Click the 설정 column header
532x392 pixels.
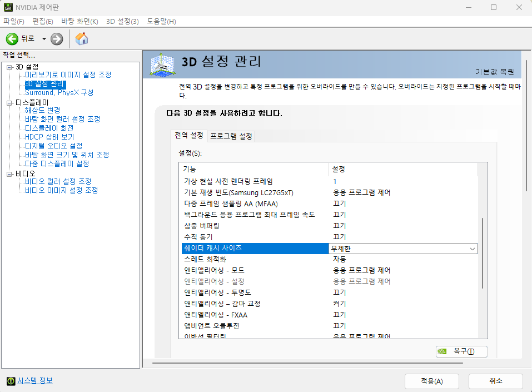pos(402,169)
